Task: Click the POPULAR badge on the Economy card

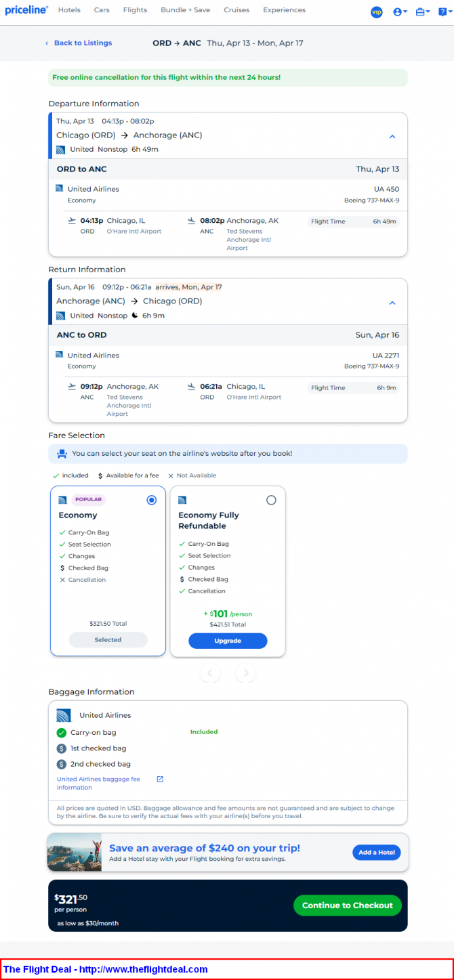Action: (x=88, y=500)
